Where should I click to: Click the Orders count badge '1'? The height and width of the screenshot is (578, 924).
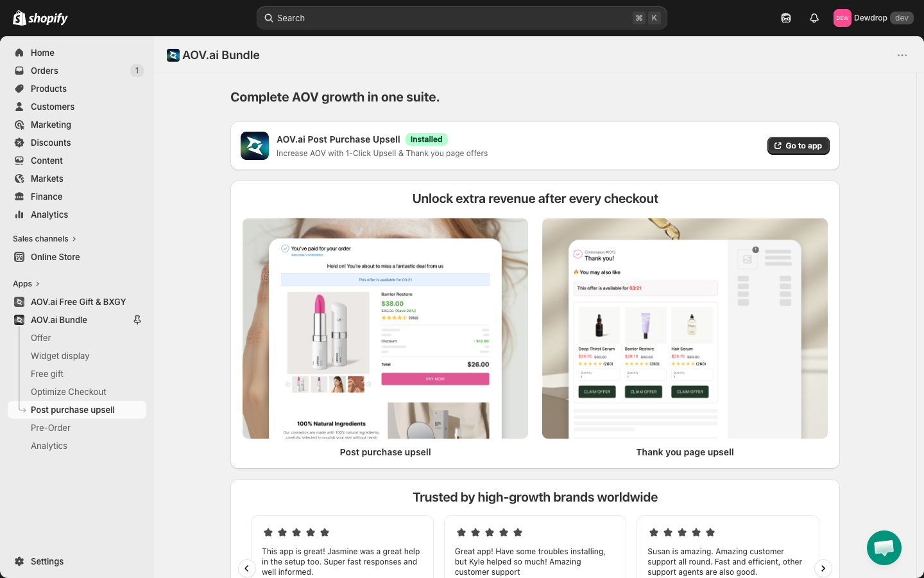(137, 71)
